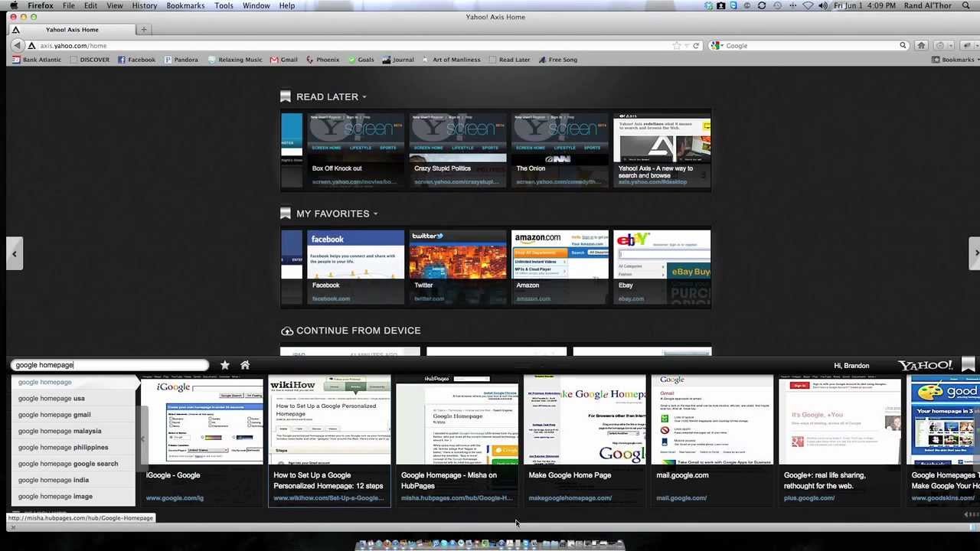
Task: Open Make Google Home Page result
Action: click(x=585, y=440)
